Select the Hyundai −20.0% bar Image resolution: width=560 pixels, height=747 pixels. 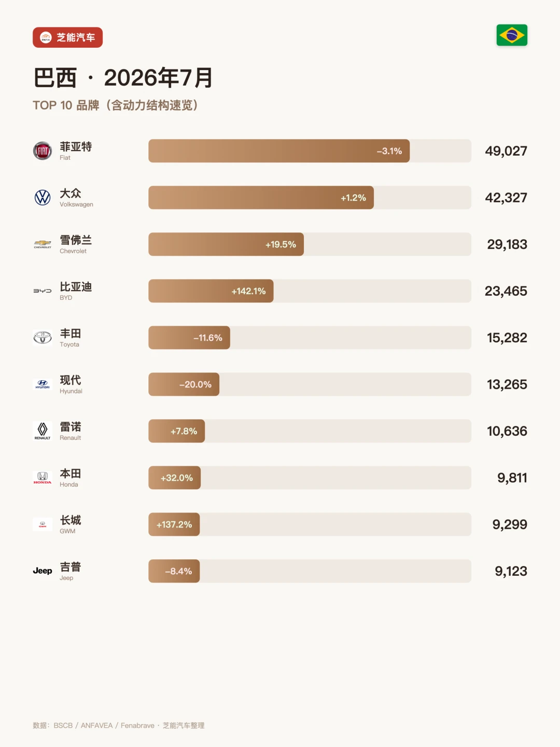click(184, 384)
